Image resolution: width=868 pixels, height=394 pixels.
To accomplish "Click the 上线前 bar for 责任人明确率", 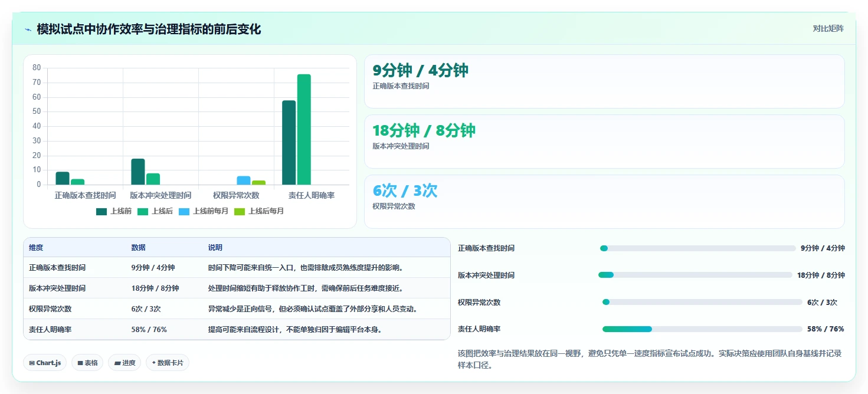I will pos(289,143).
